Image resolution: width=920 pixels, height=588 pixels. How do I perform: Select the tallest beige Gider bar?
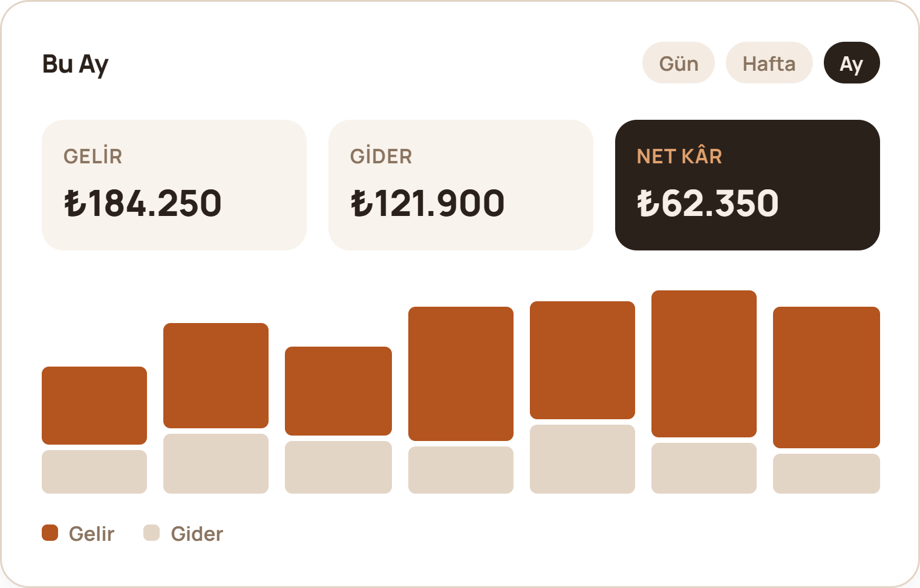coord(582,459)
